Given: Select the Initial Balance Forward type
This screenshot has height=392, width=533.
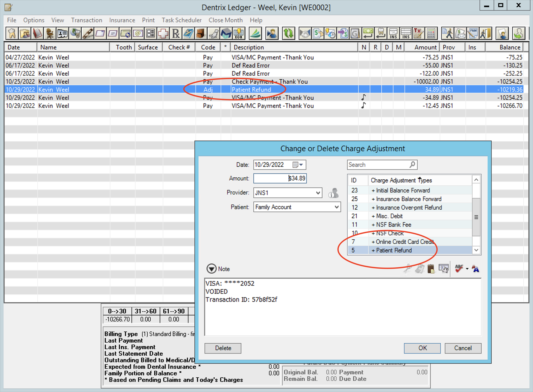Looking at the screenshot, I should tap(410, 190).
